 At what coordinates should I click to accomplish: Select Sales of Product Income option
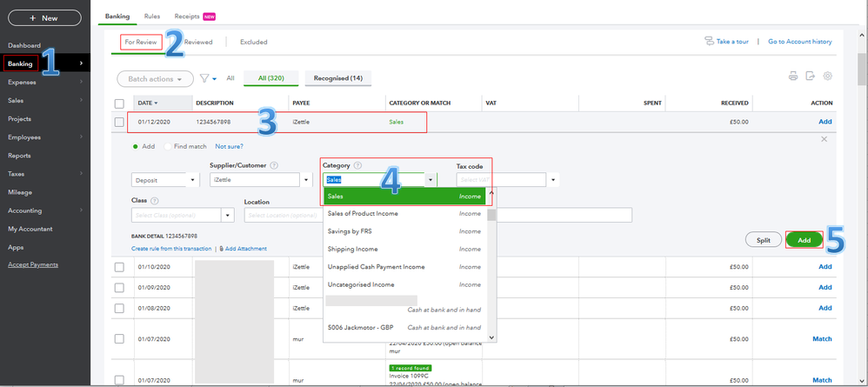tap(404, 214)
